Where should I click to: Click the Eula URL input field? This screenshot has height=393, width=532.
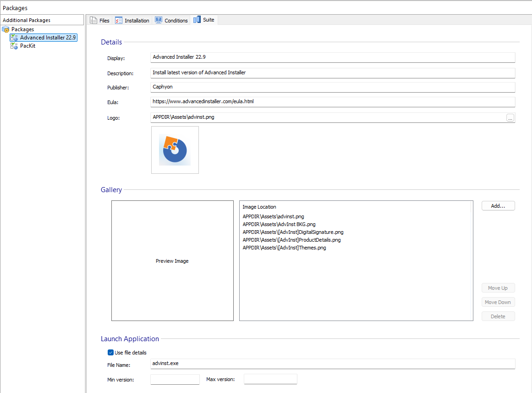pos(333,102)
